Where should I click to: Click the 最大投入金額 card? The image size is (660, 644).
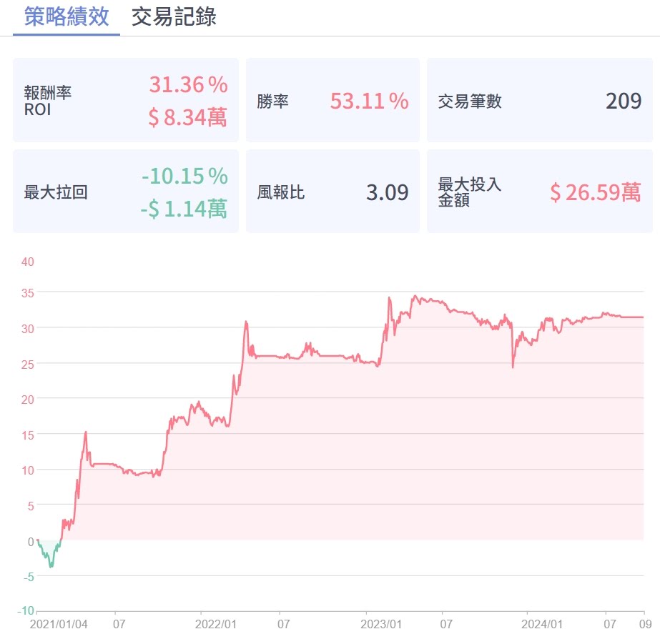(x=540, y=192)
